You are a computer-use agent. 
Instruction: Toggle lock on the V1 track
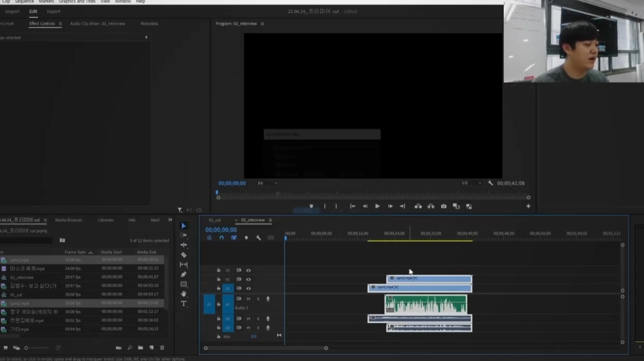click(219, 288)
